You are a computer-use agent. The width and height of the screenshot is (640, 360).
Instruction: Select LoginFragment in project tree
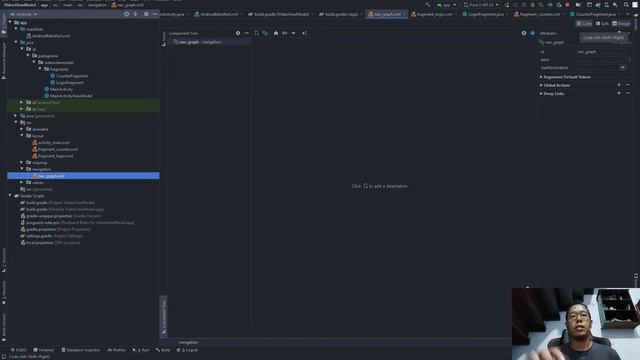click(x=70, y=82)
